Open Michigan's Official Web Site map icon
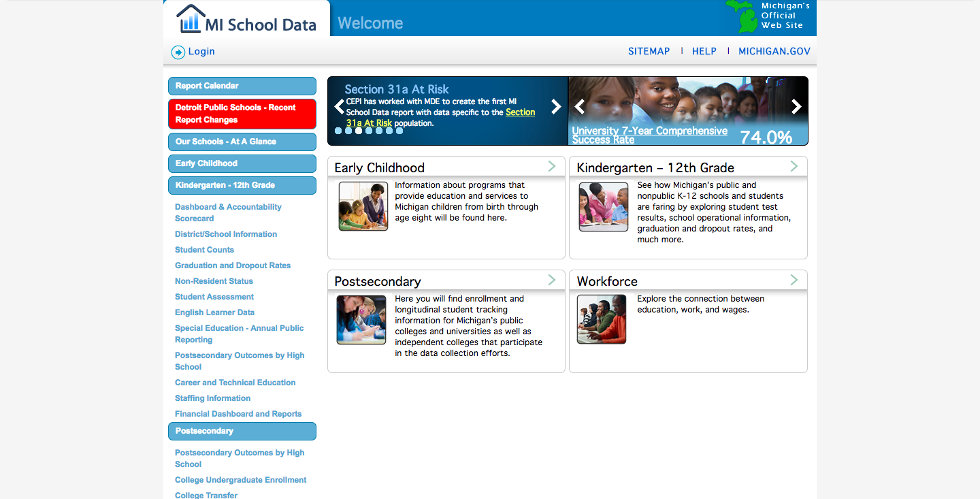Viewport: 980px width, 499px height. (741, 16)
